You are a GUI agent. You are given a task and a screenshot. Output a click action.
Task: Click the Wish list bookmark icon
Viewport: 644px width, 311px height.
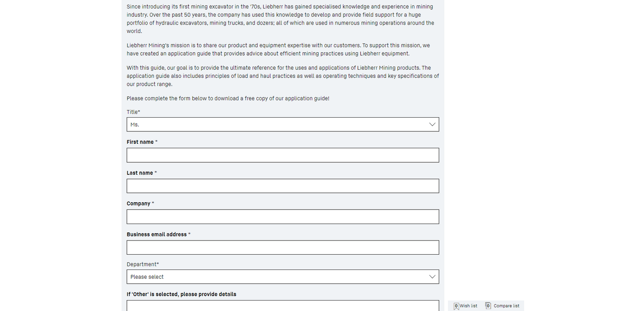[x=456, y=306]
